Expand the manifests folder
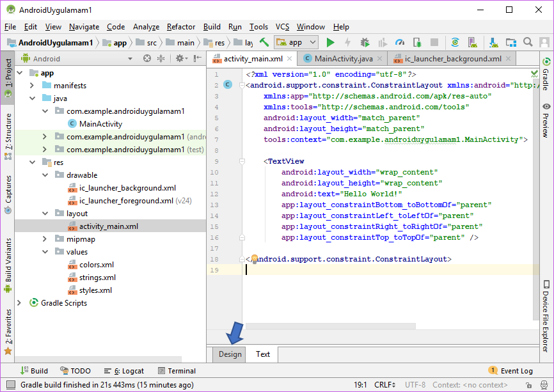The image size is (554, 392). point(32,86)
